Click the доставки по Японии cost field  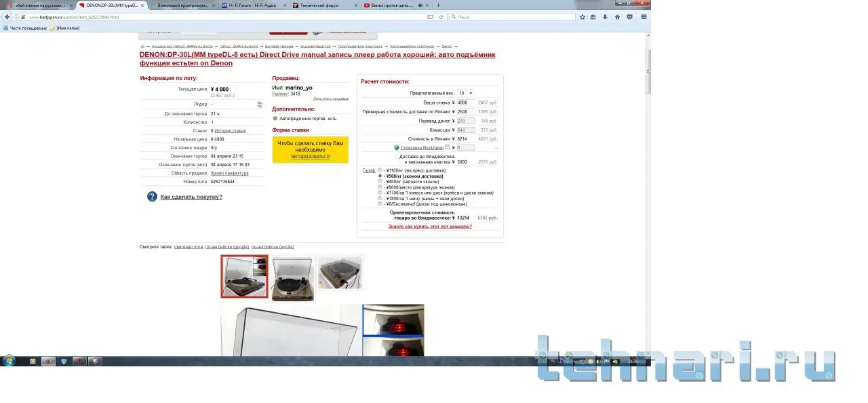click(466, 111)
